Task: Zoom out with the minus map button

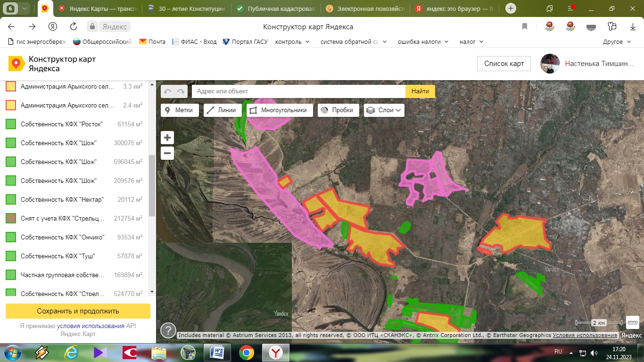Action: (x=167, y=153)
